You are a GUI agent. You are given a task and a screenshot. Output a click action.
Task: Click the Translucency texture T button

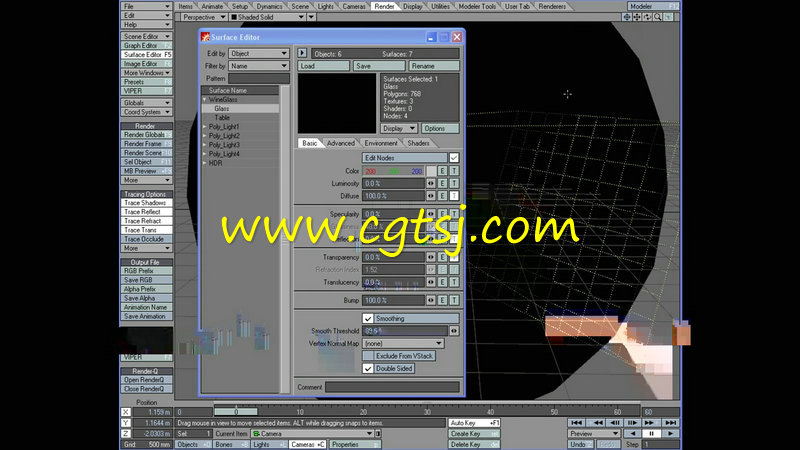pos(454,282)
